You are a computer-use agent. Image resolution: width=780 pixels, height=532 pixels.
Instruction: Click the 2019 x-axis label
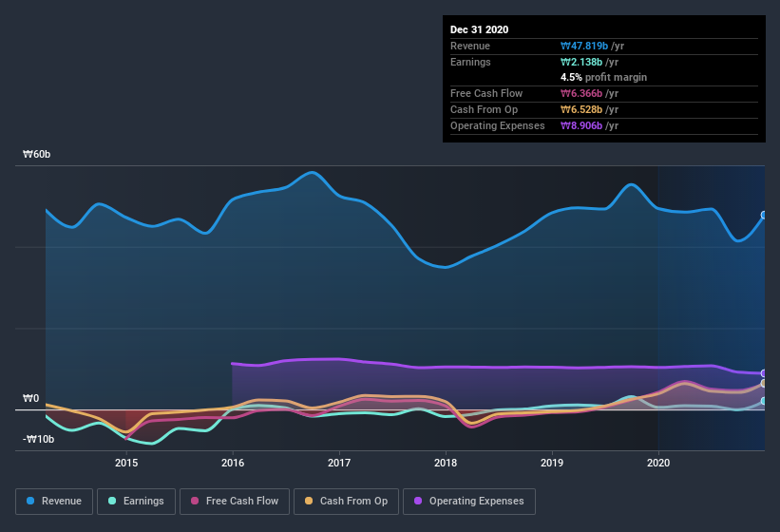[552, 463]
